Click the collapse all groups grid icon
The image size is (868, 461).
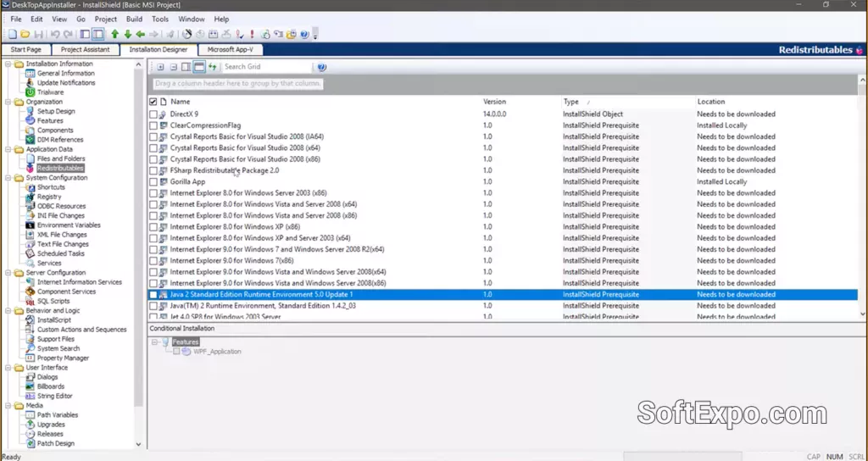pos(173,67)
